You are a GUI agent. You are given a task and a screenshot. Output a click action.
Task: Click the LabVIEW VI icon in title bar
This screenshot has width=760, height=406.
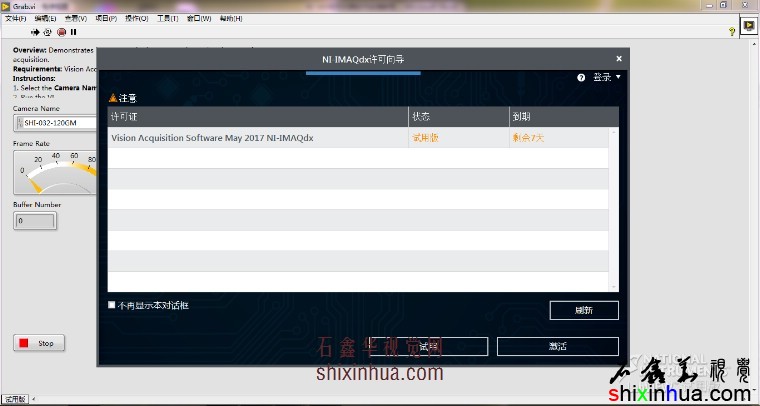[x=6, y=6]
